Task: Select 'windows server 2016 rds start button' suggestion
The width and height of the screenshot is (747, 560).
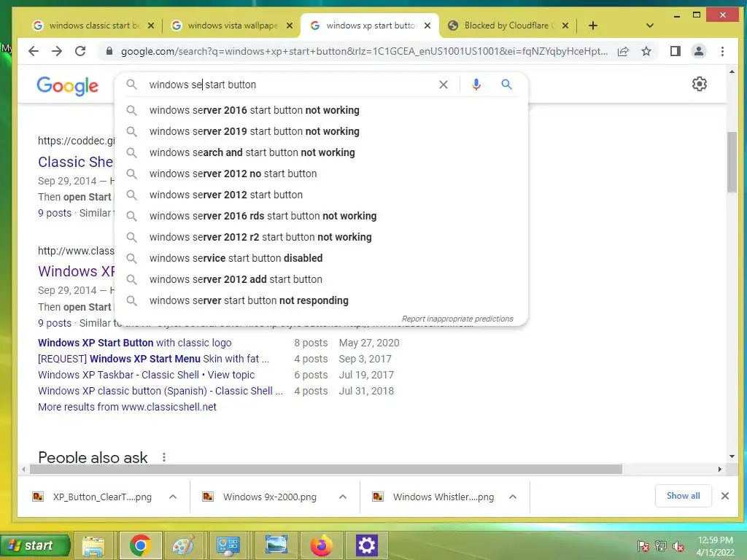Action: pos(322,216)
